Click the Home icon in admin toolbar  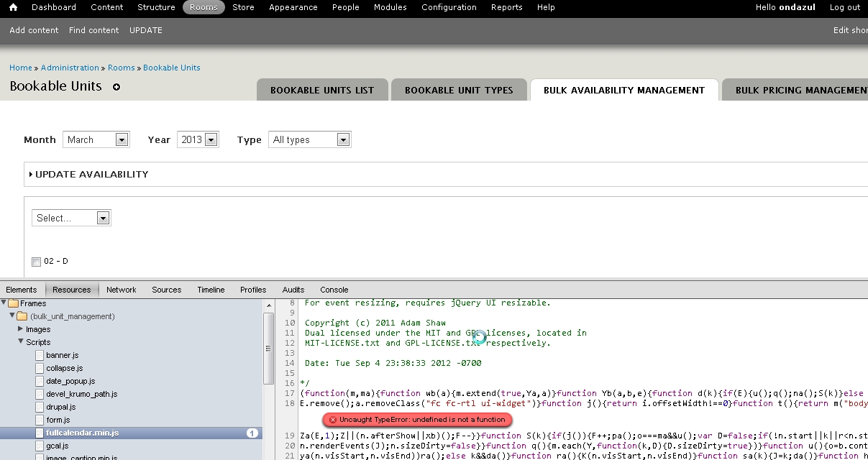13,7
